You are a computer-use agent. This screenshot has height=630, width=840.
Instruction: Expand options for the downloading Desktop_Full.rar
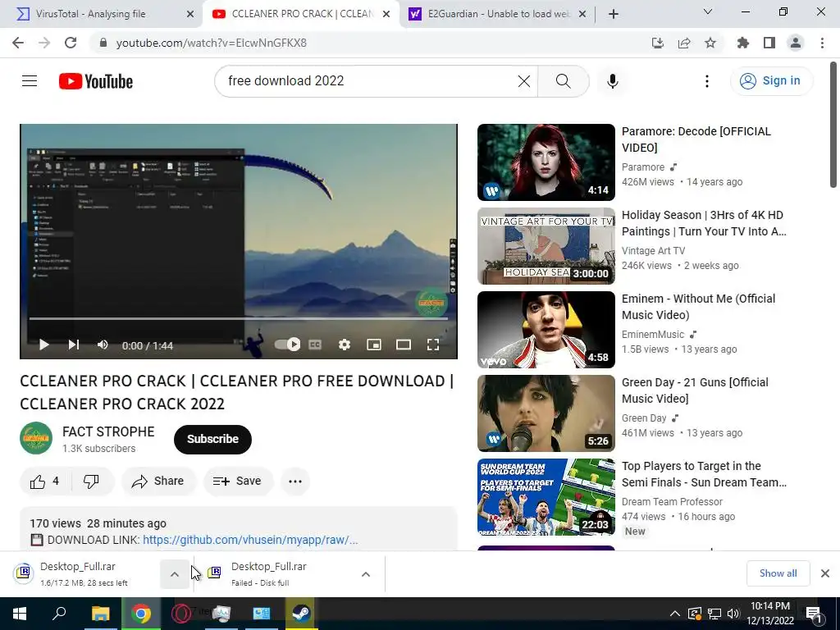175,574
